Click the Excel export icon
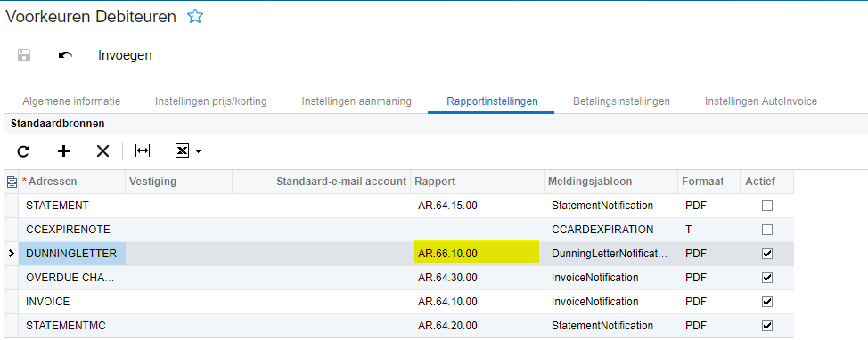 click(x=182, y=150)
